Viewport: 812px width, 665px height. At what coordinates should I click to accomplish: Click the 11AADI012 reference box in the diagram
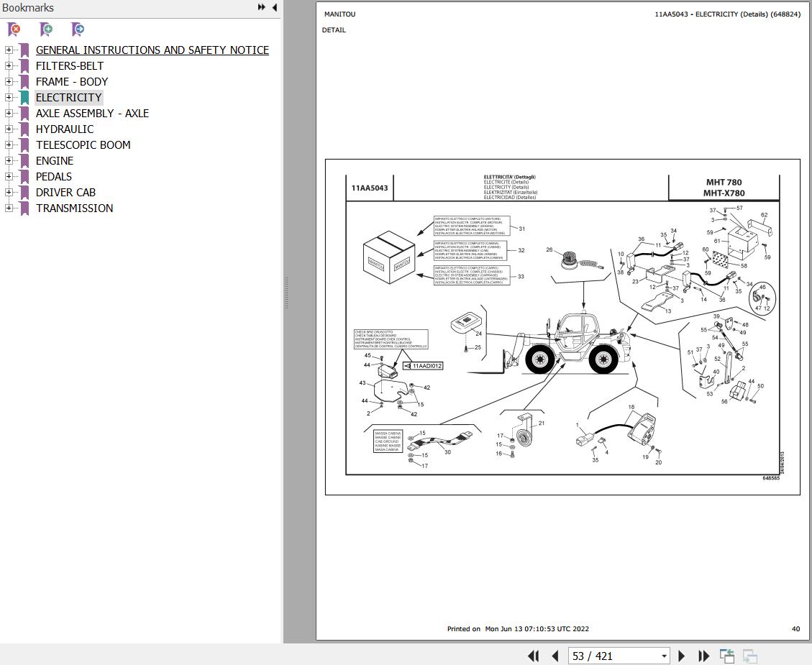click(x=424, y=366)
